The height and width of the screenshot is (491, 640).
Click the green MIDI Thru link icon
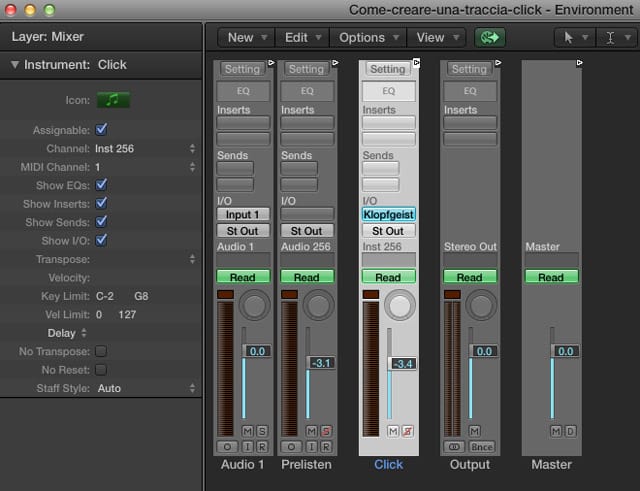click(x=490, y=38)
